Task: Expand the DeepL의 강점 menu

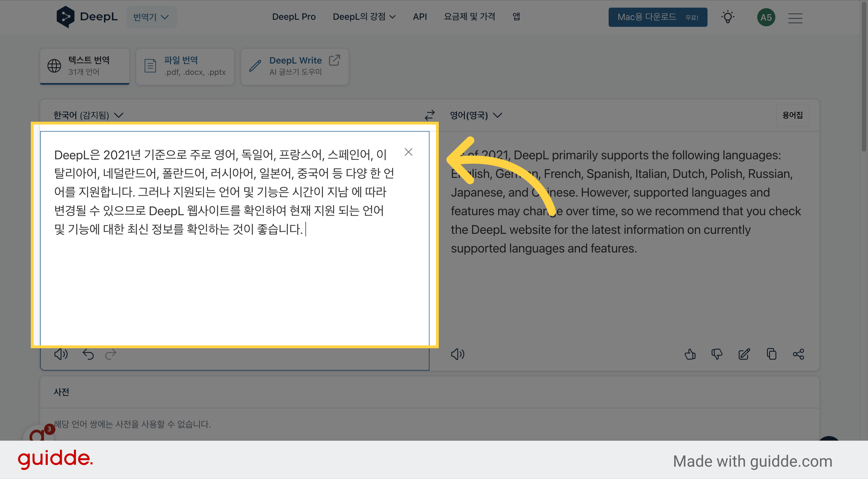Action: (x=364, y=17)
